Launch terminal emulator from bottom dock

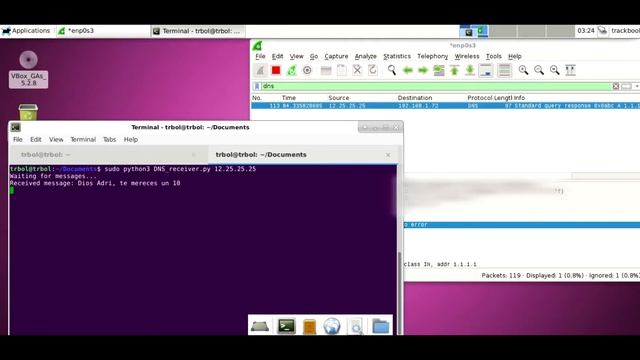[x=286, y=326]
